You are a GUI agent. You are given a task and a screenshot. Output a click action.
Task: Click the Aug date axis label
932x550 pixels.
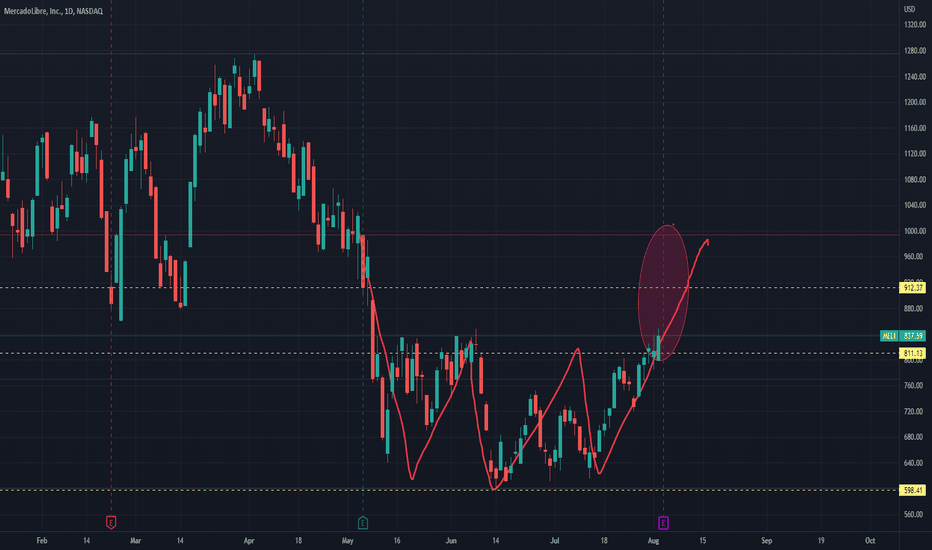pos(653,540)
